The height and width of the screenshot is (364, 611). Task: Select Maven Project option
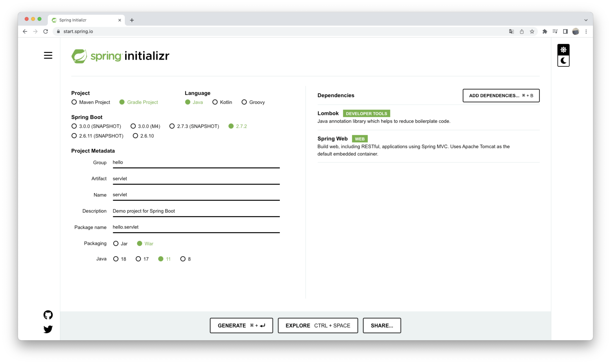74,102
